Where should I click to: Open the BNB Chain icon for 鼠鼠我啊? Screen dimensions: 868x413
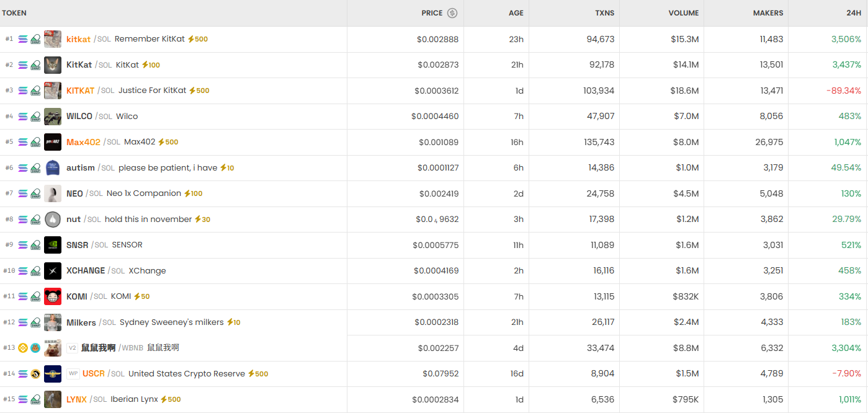pyautogui.click(x=22, y=347)
